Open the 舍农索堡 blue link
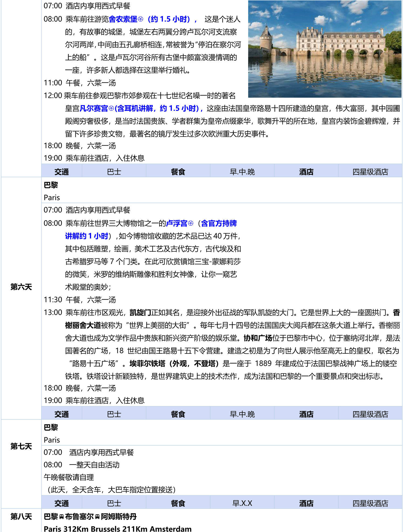The height and width of the screenshot is (532, 404). [x=123, y=19]
